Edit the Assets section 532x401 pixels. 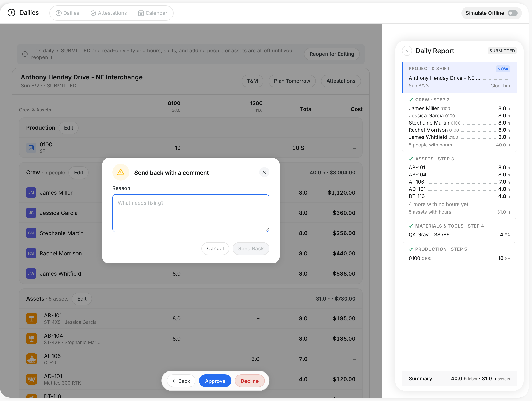coord(82,299)
